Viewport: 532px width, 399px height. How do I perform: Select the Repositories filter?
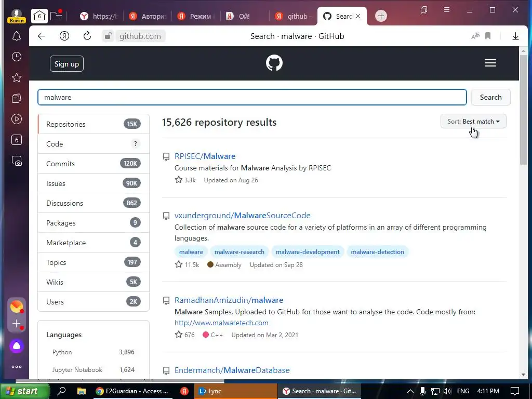[x=94, y=124]
